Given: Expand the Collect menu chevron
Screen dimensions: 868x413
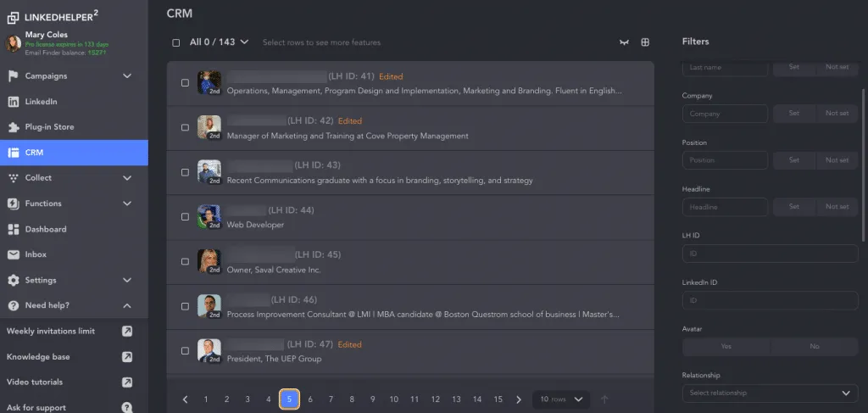Looking at the screenshot, I should 127,178.
